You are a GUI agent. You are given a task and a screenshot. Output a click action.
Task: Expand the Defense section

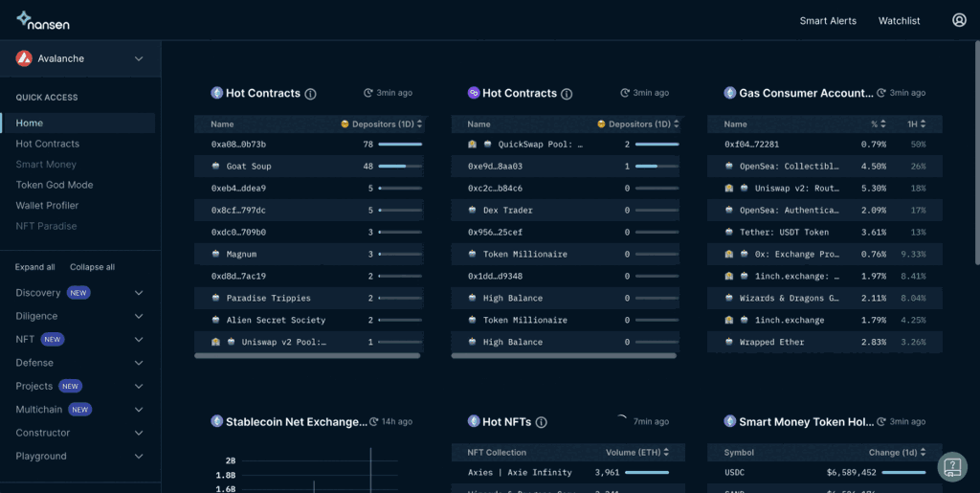[x=139, y=363]
